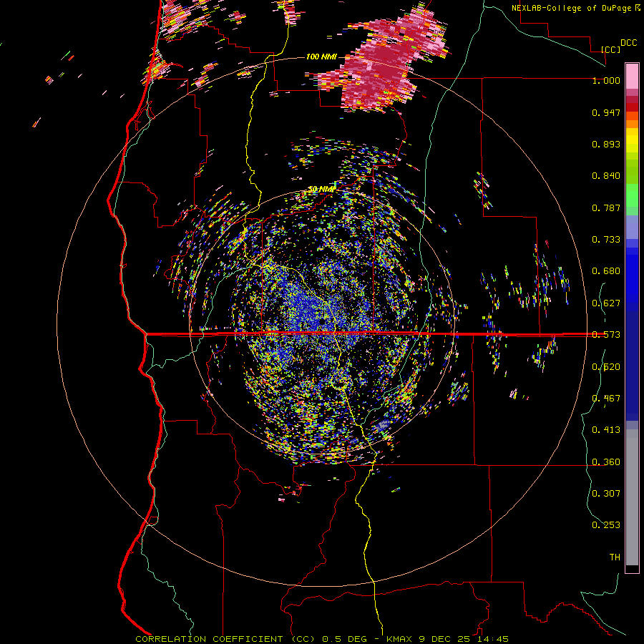This screenshot has width=644, height=644.
Task: Click the 50 NMI range ring label
Action: [x=321, y=190]
